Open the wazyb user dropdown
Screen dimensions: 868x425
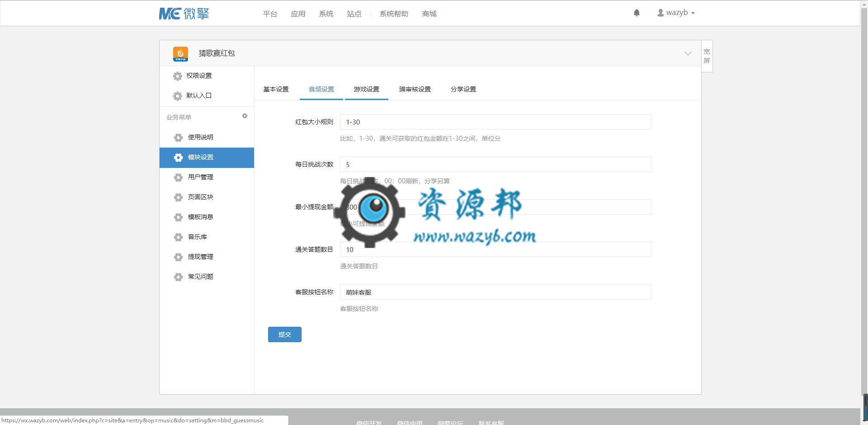click(676, 13)
